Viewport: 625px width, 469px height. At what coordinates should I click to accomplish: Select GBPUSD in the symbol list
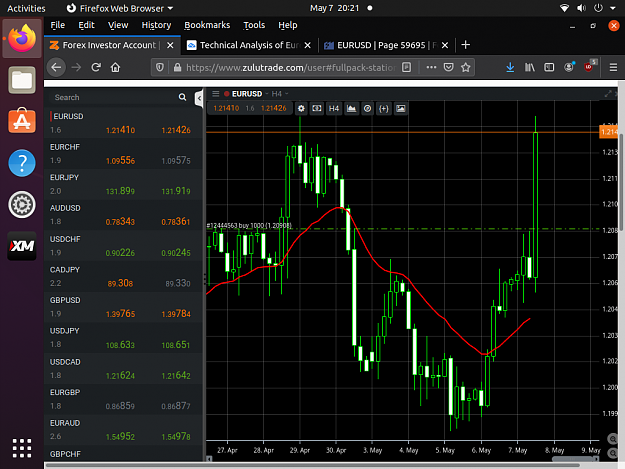pos(124,307)
